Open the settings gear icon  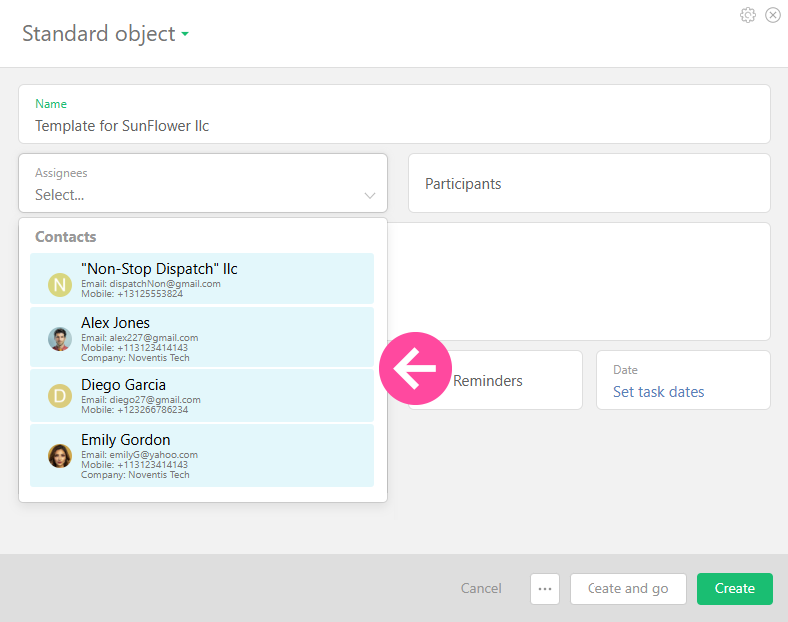[x=748, y=15]
